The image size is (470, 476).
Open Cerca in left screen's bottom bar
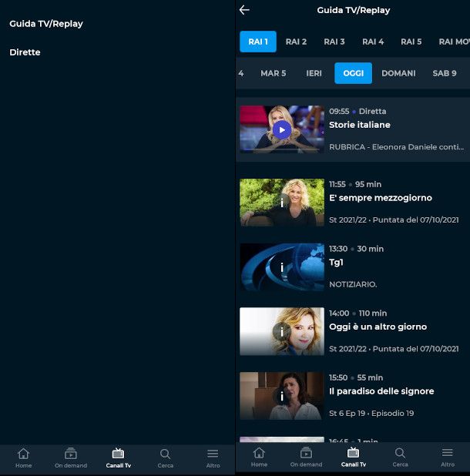point(165,458)
